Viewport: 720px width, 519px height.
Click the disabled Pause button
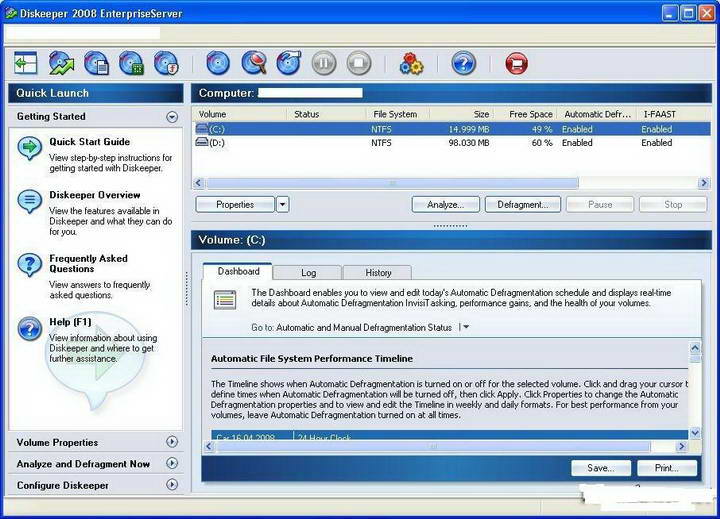[600, 204]
